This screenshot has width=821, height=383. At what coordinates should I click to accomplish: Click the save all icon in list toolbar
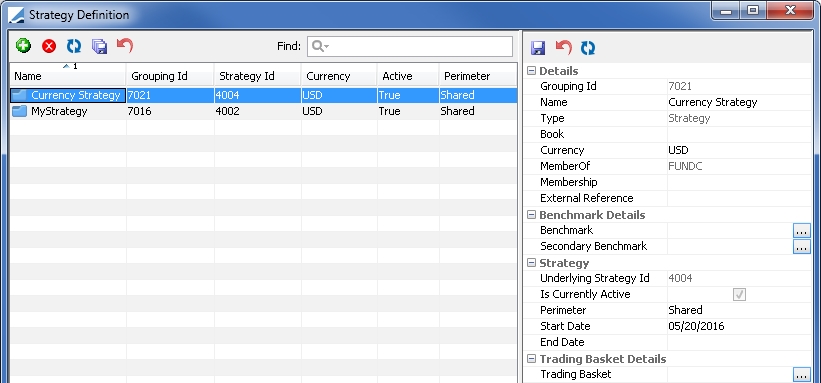pyautogui.click(x=99, y=46)
